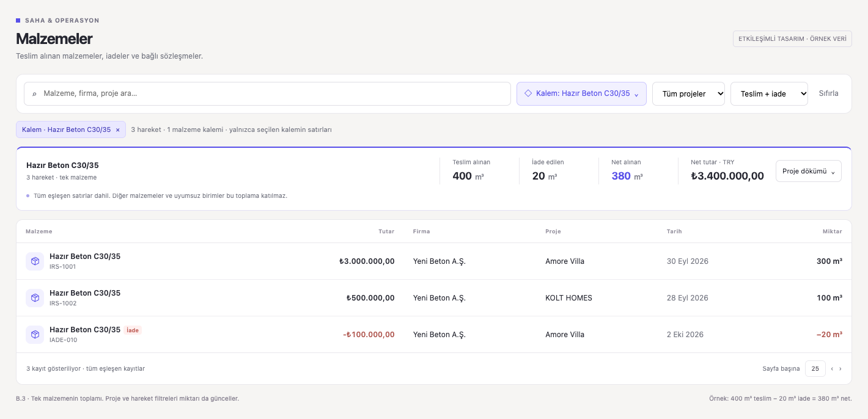This screenshot has width=868, height=419.
Task: Expand the Proje dökümü breakdown
Action: click(x=809, y=171)
